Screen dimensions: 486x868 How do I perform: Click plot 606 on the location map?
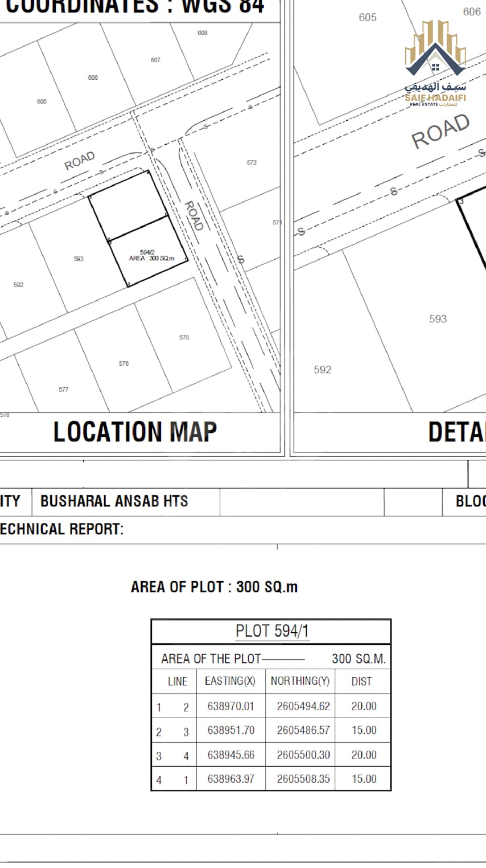[93, 77]
